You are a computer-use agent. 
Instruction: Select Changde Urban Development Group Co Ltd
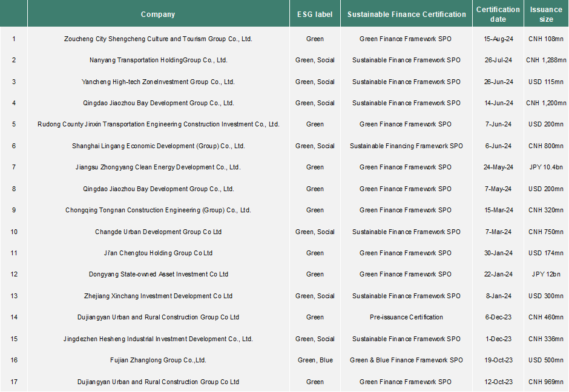click(158, 232)
